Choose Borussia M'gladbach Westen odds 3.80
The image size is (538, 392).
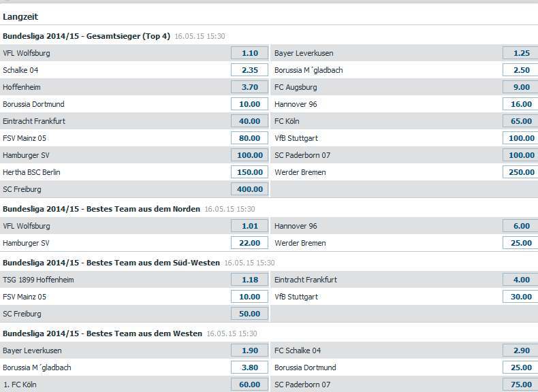(x=249, y=367)
